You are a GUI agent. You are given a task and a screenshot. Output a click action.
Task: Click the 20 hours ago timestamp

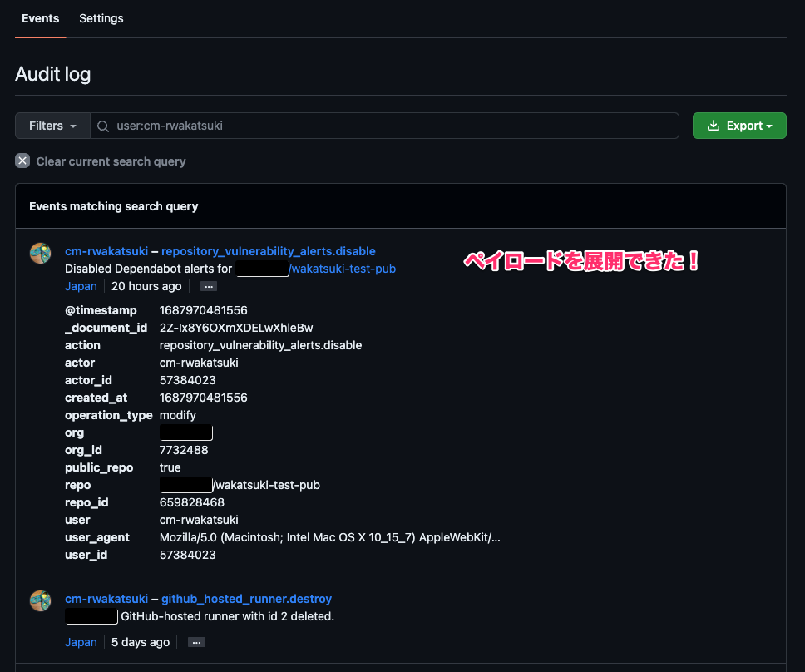click(146, 286)
